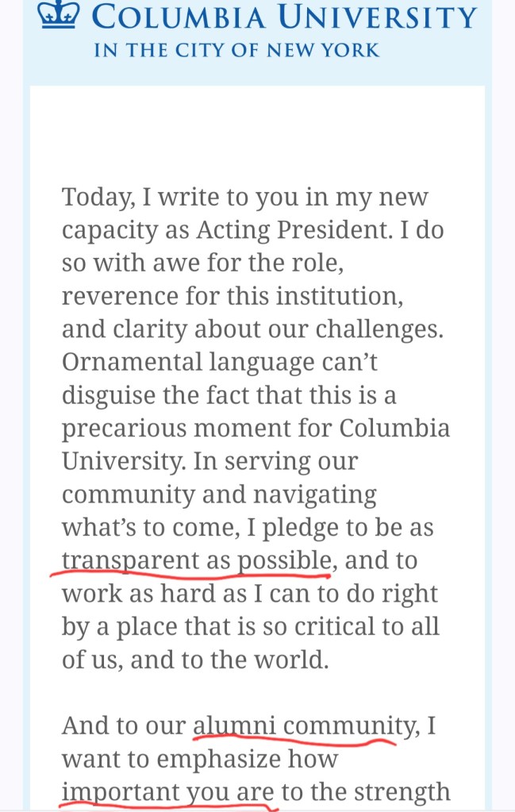Screen dimensions: 515x812
Task: Tap the phrase "In serving our"
Action: (281, 461)
